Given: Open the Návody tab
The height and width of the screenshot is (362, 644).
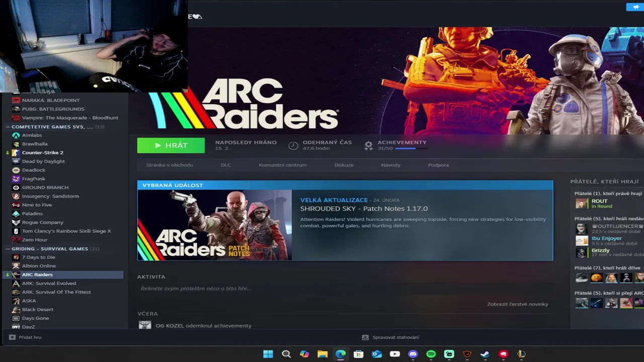Looking at the screenshot, I should [391, 165].
